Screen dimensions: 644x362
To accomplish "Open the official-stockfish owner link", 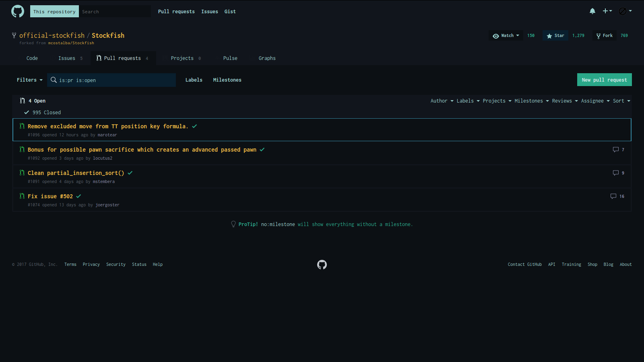I will tap(52, 35).
